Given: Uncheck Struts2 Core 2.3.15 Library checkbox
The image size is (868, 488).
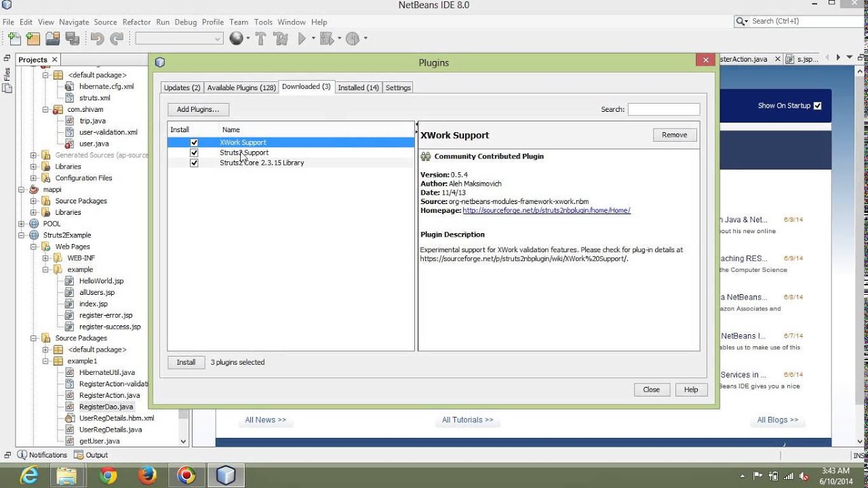Looking at the screenshot, I should [x=194, y=163].
